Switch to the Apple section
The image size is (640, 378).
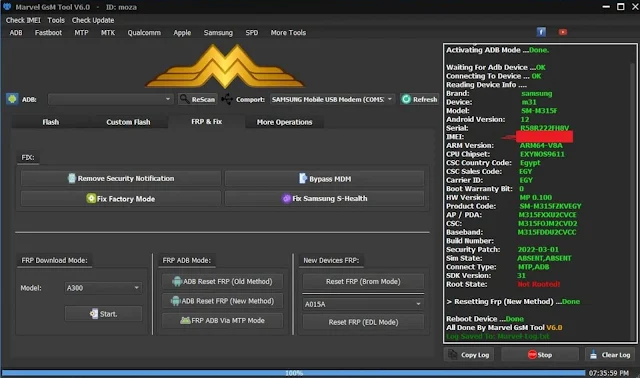tap(182, 33)
